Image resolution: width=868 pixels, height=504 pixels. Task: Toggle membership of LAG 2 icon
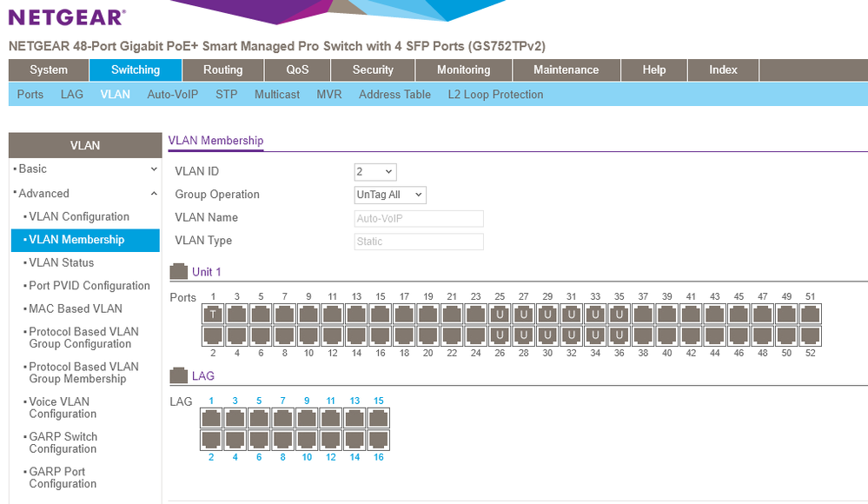click(x=211, y=440)
